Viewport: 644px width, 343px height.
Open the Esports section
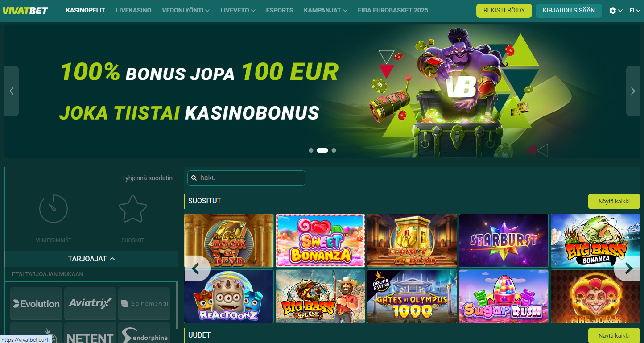pyautogui.click(x=280, y=10)
